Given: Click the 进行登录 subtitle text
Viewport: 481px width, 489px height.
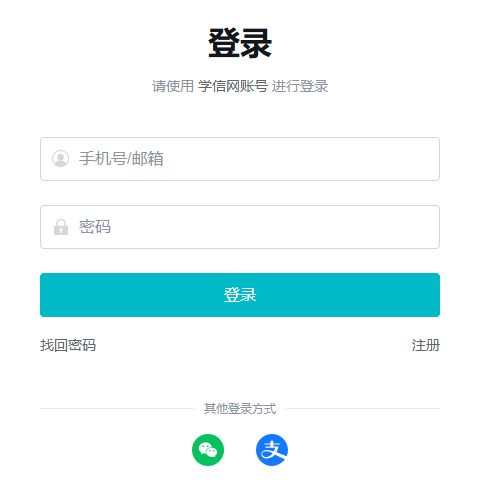Looking at the screenshot, I should (300, 86).
